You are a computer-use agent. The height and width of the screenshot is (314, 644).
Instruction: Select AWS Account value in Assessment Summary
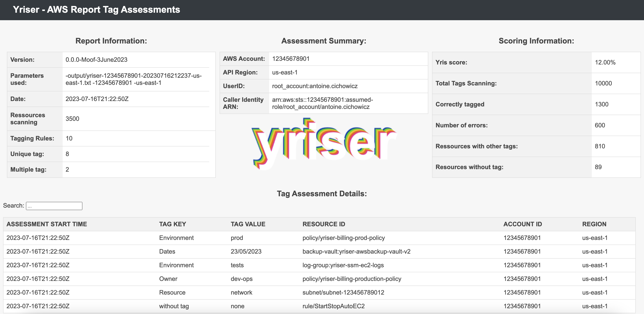click(291, 59)
